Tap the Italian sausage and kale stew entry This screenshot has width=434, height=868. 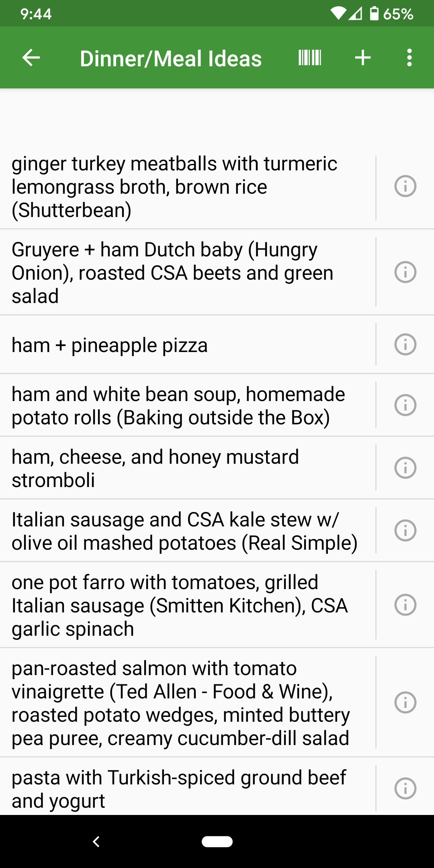[x=185, y=531]
